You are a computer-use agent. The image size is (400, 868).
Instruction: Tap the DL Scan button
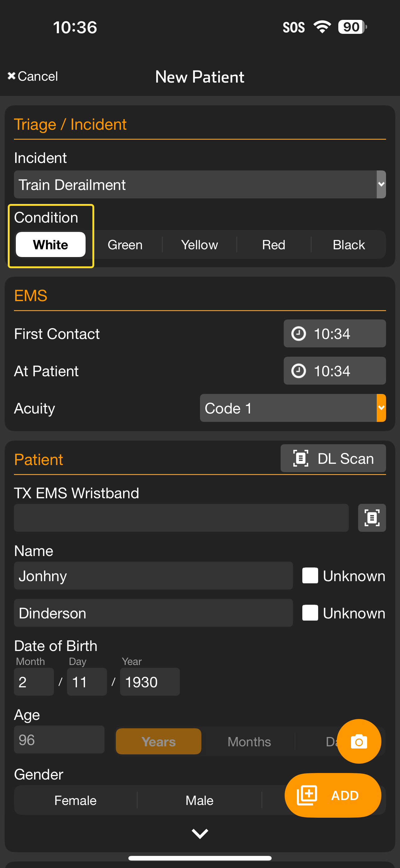point(333,459)
